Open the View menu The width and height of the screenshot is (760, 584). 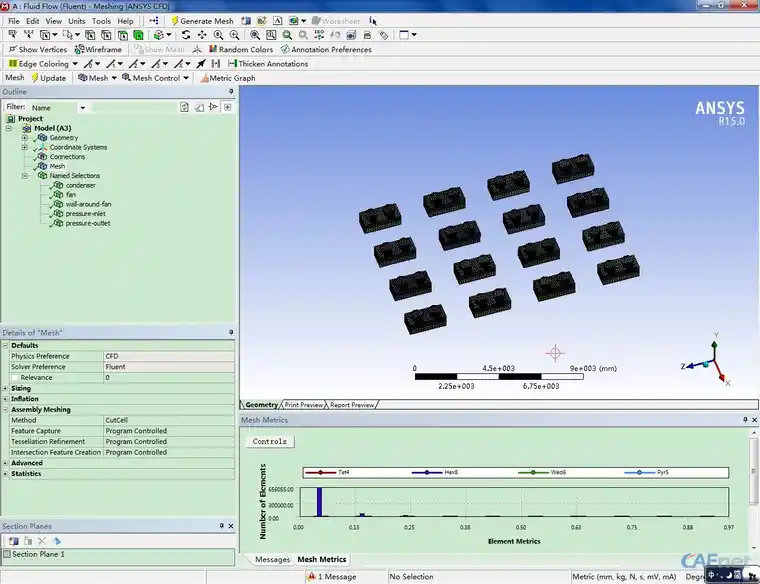coord(53,21)
